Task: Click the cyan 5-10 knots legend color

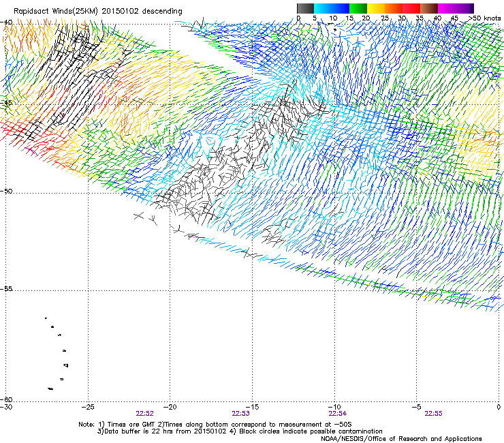Action: click(x=323, y=8)
